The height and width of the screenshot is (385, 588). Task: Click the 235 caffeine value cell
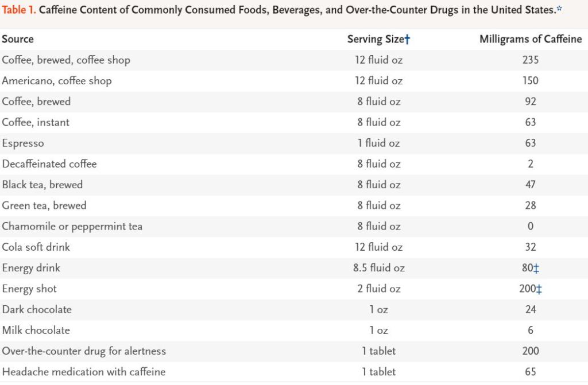point(531,60)
